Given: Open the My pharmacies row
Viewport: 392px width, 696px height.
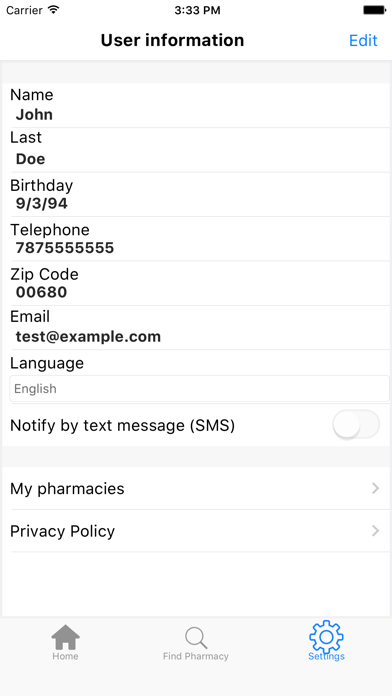Looking at the screenshot, I should pos(196,488).
